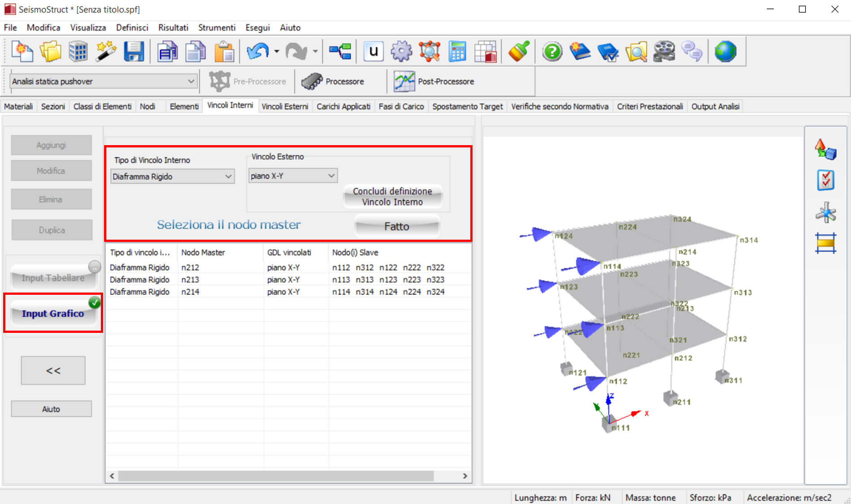This screenshot has width=851, height=504.
Task: Open the Strumenti menu
Action: click(217, 28)
